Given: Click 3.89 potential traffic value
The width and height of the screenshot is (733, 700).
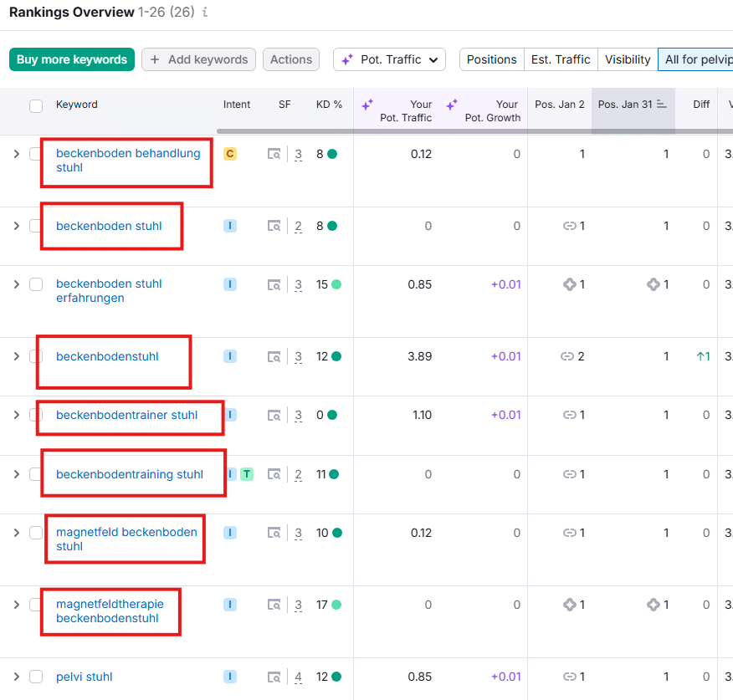Looking at the screenshot, I should pyautogui.click(x=419, y=356).
